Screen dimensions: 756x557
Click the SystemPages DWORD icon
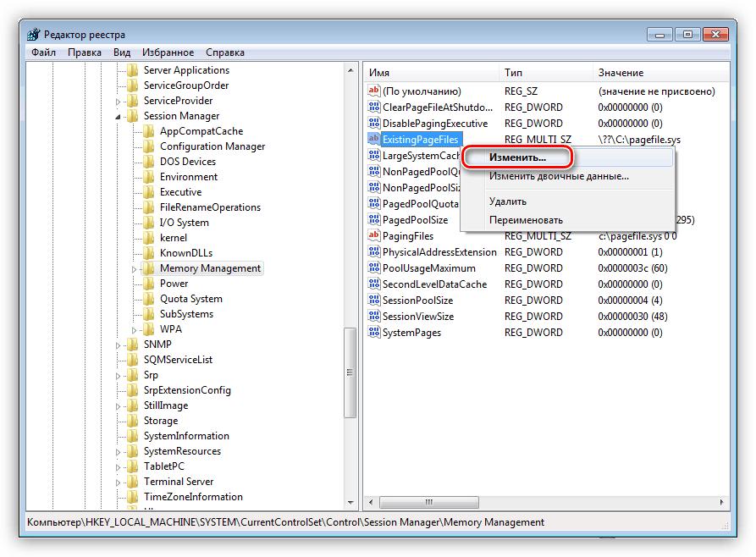(373, 333)
